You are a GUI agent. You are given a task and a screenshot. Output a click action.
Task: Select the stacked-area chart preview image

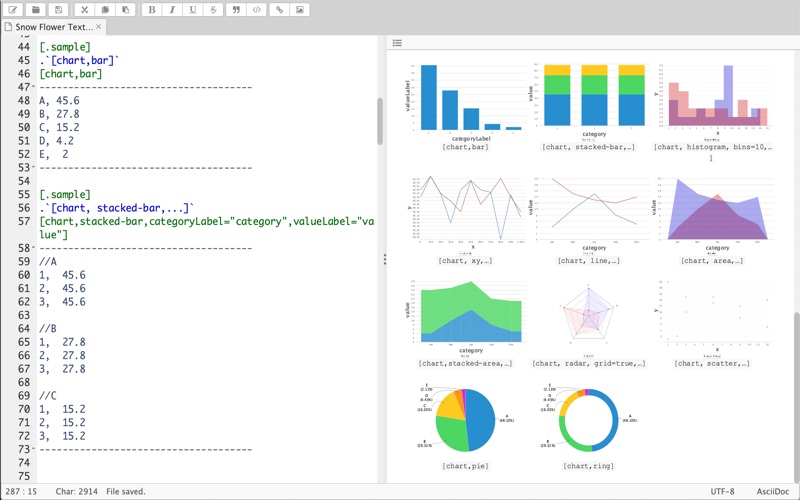[x=465, y=317]
